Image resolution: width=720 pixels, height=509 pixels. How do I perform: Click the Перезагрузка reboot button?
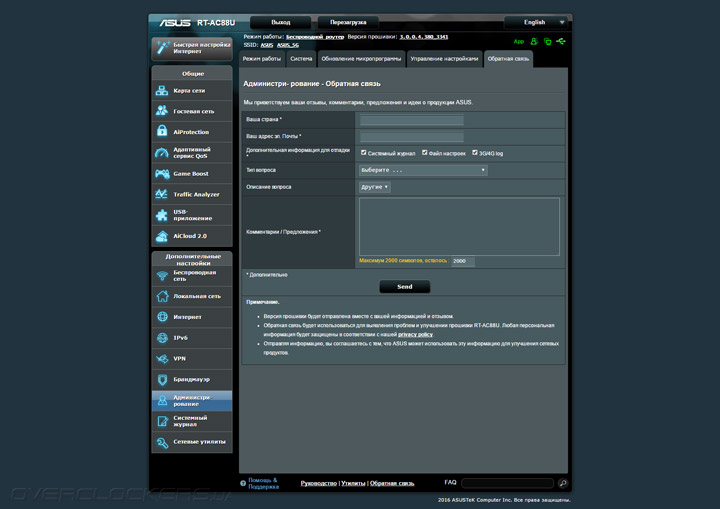(x=348, y=22)
